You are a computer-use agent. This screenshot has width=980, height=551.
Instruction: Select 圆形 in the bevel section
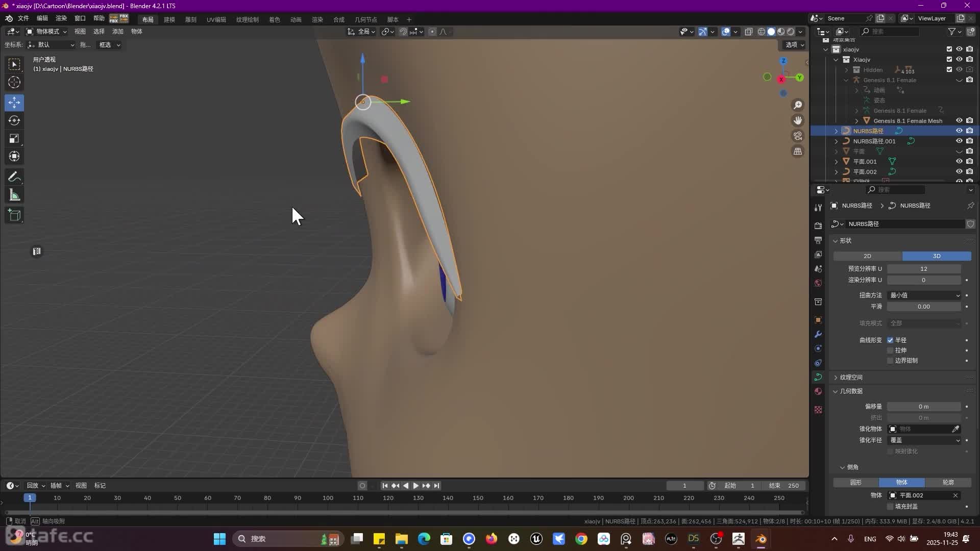coord(855,482)
